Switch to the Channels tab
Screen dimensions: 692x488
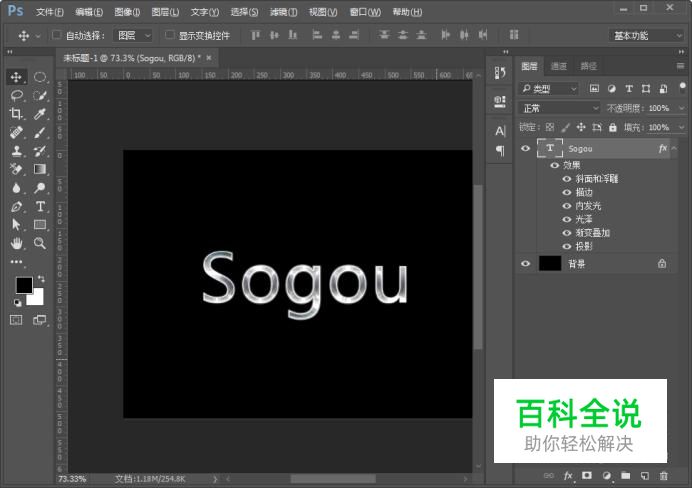point(559,66)
